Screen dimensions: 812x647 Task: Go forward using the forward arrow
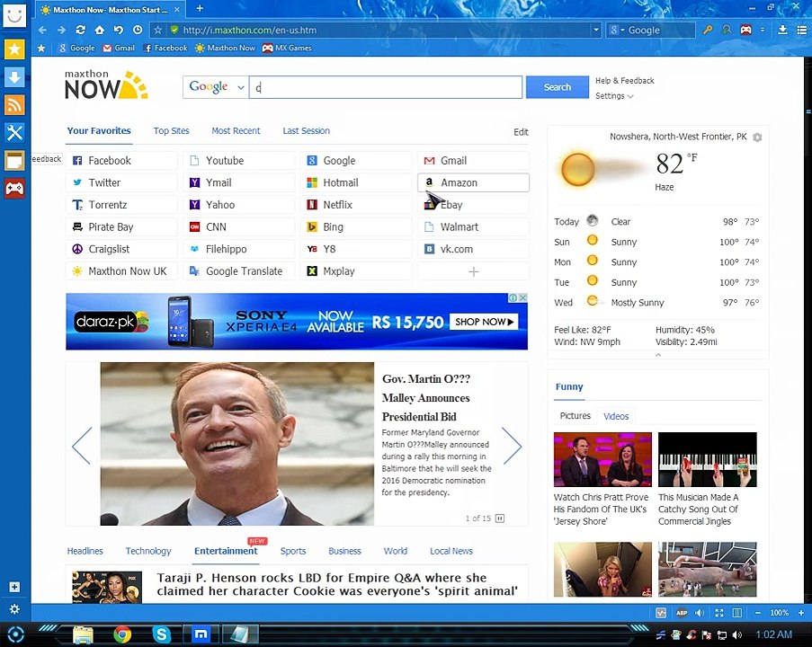(61, 30)
